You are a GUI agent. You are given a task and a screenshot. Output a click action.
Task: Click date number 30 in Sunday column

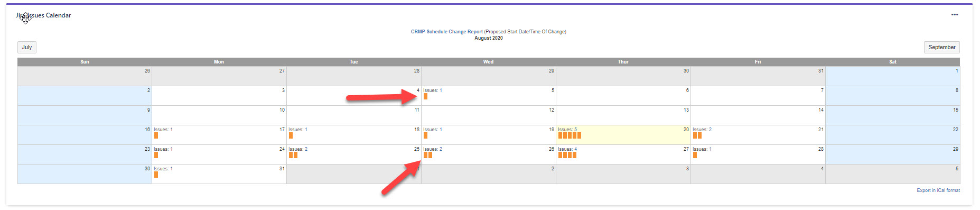point(147,169)
